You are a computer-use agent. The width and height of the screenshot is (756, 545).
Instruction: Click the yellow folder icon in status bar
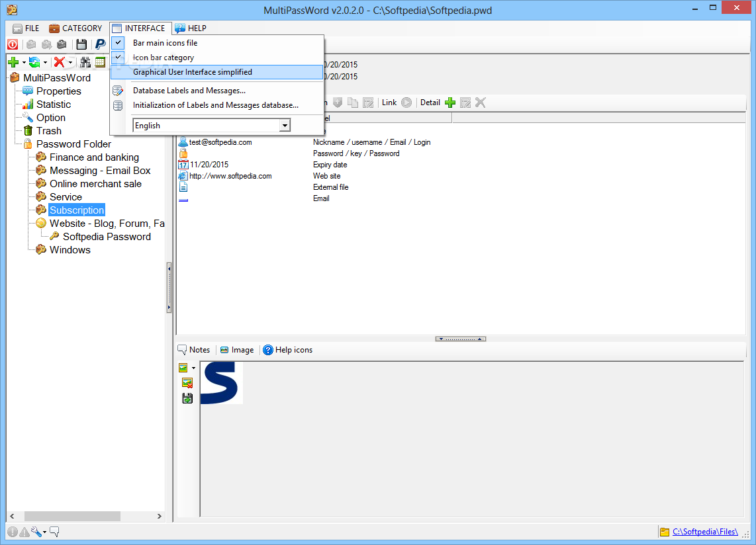pyautogui.click(x=665, y=532)
